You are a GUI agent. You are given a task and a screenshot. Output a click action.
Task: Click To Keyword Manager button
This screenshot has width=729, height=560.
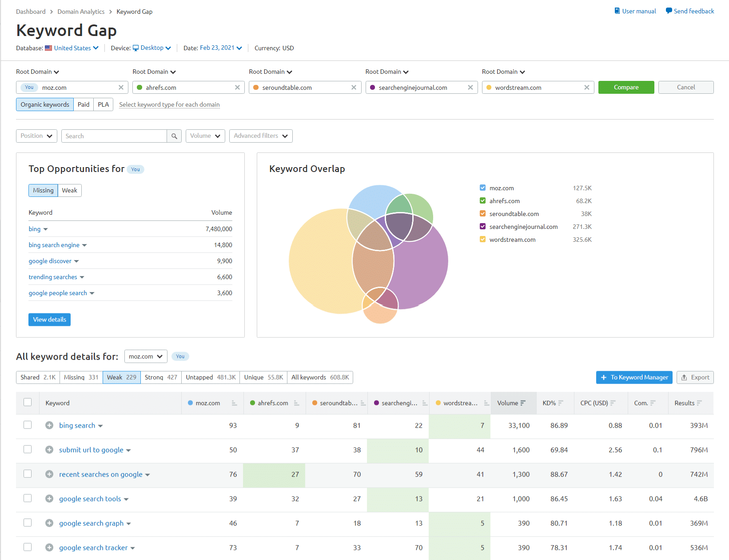tap(634, 377)
